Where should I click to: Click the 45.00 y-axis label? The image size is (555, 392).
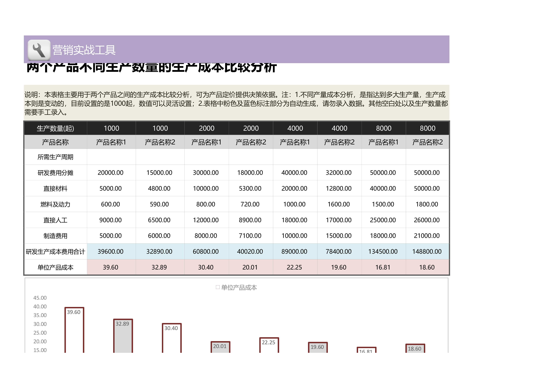coord(40,298)
